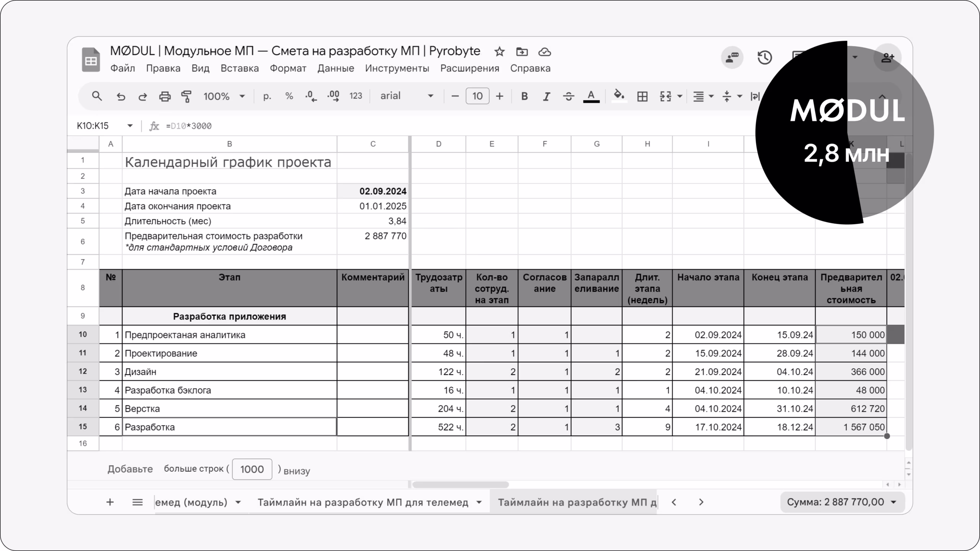Open the Расширения menu

(470, 68)
